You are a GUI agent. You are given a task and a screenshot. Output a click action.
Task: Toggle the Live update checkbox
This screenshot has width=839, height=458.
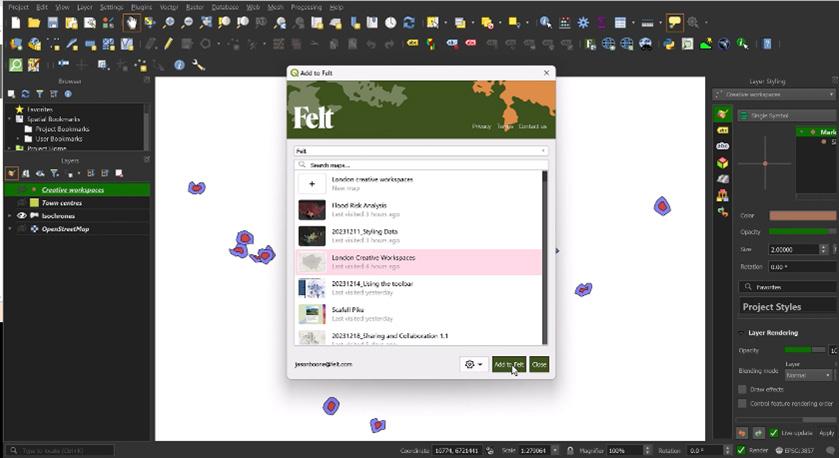coord(774,433)
